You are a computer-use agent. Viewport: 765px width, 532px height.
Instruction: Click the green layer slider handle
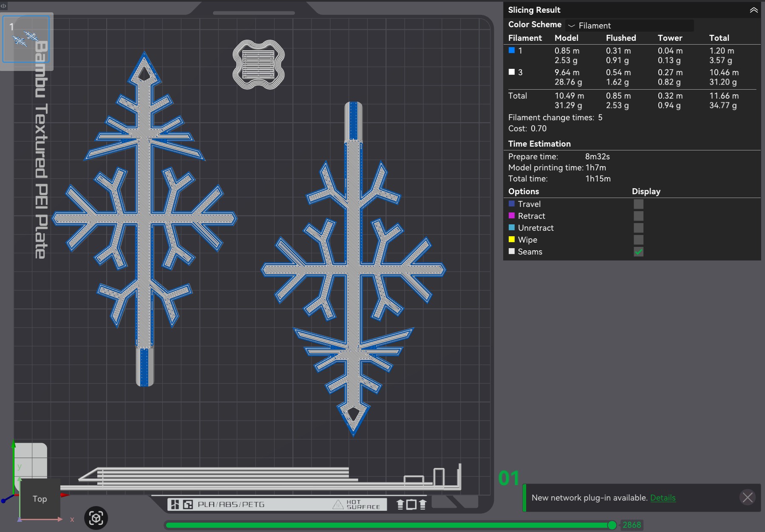[612, 525]
